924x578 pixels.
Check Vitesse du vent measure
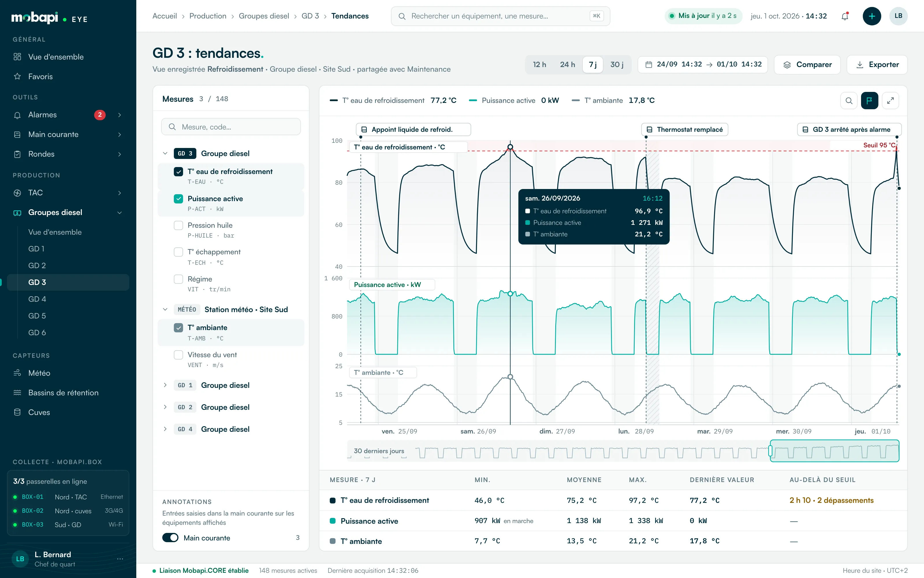(x=178, y=355)
